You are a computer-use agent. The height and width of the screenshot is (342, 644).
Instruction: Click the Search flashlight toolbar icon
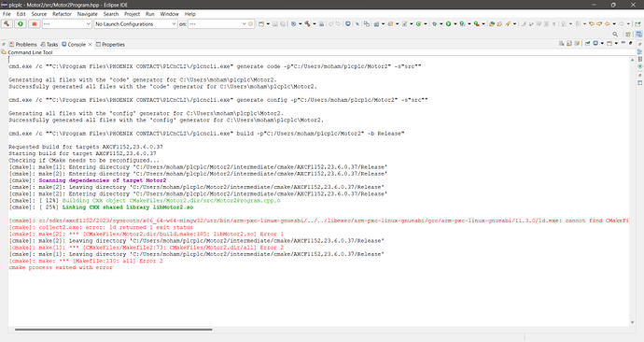coord(507,24)
